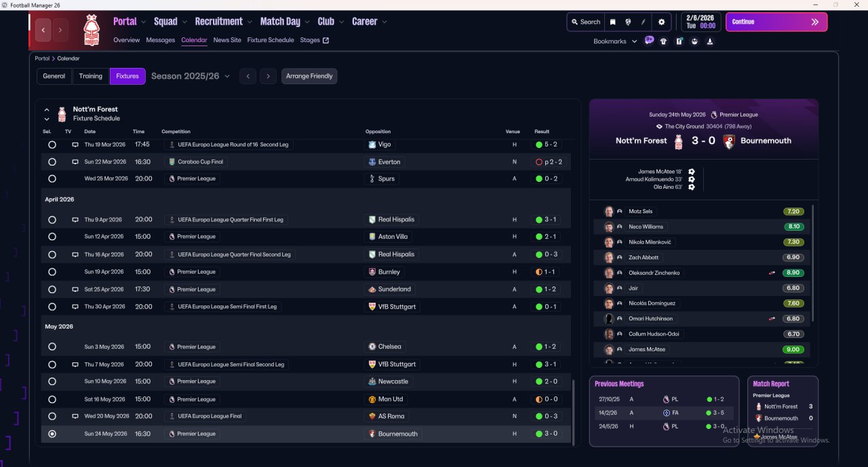Click the kit shirt shortcut icon
The height and width of the screenshot is (467, 868).
click(663, 41)
